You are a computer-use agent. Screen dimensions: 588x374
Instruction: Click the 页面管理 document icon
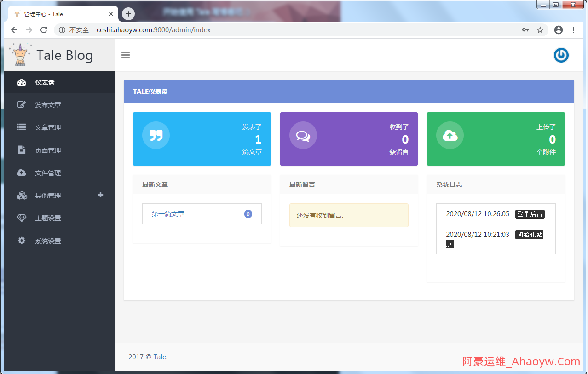[x=22, y=150]
